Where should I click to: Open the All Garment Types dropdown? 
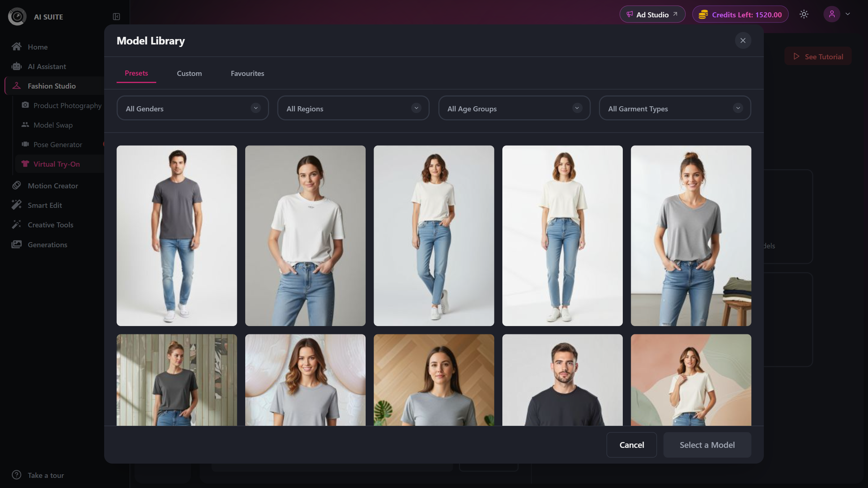tap(675, 108)
